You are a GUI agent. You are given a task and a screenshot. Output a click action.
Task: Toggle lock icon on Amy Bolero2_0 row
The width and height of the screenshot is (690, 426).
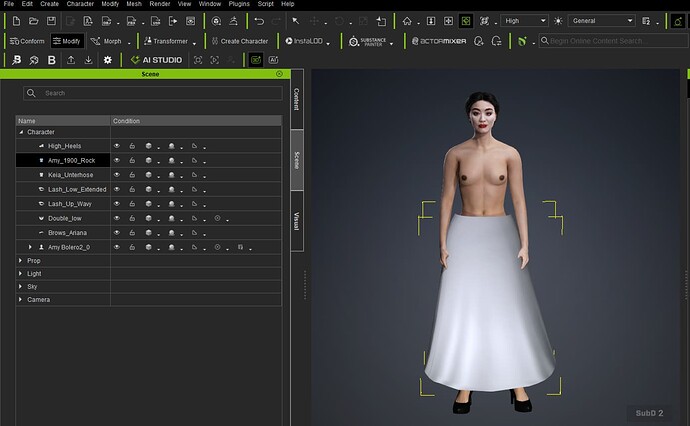point(132,247)
